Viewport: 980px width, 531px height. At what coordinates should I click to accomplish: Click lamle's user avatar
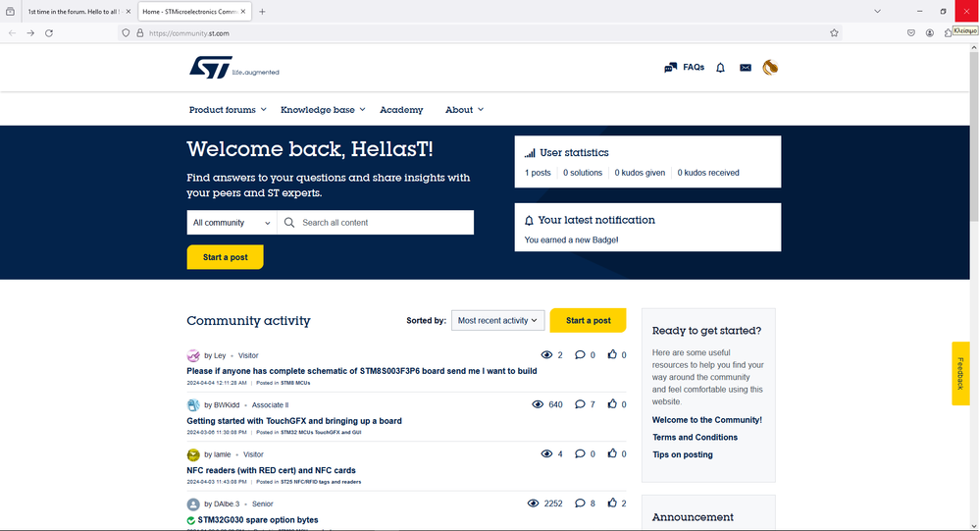[193, 454]
